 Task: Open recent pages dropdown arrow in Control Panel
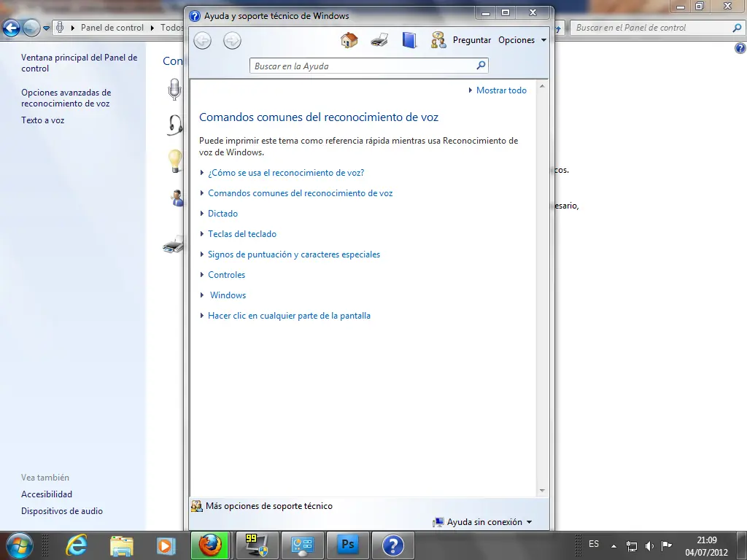[46, 28]
